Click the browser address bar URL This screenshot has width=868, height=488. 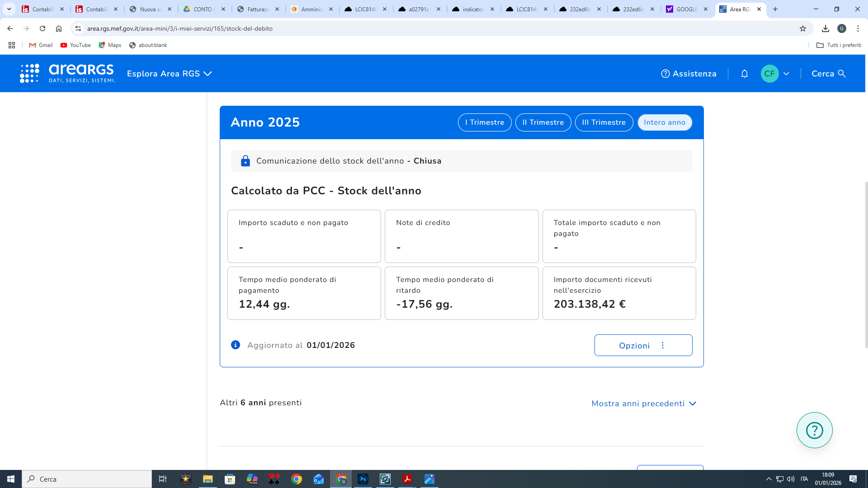(179, 28)
